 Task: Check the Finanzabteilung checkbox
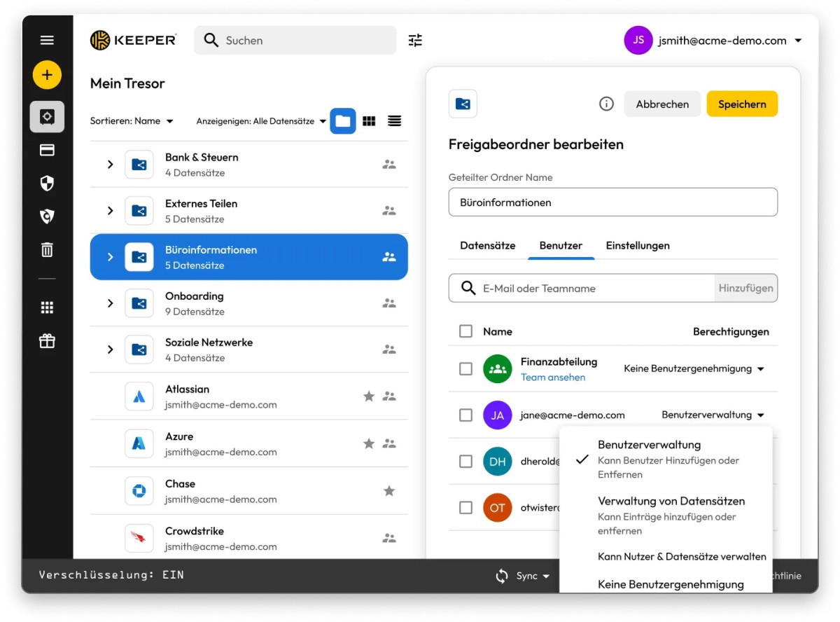click(x=465, y=368)
